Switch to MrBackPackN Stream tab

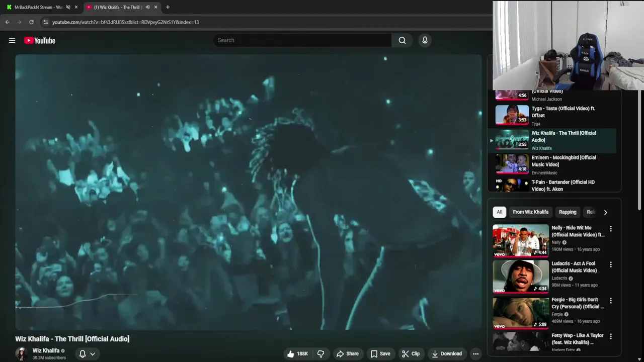click(38, 7)
